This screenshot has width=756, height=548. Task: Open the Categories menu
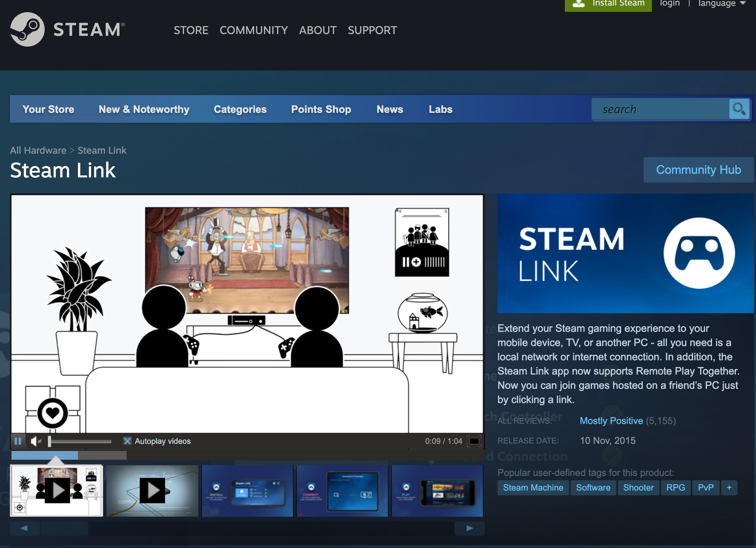click(x=240, y=109)
